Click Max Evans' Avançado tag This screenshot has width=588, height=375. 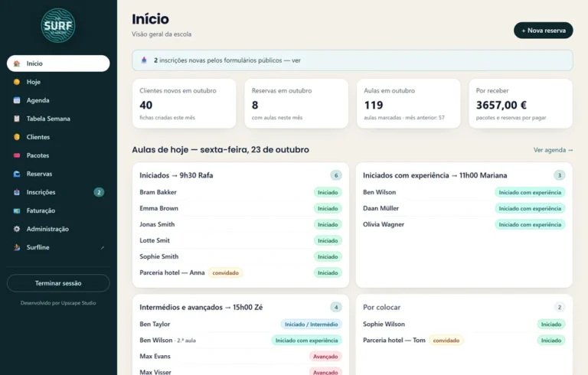tap(325, 357)
